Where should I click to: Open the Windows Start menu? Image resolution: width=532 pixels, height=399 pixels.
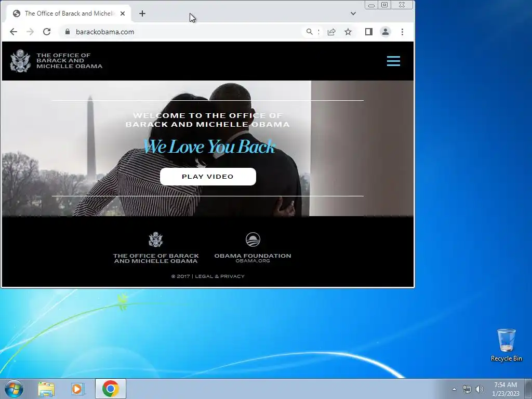[14, 389]
